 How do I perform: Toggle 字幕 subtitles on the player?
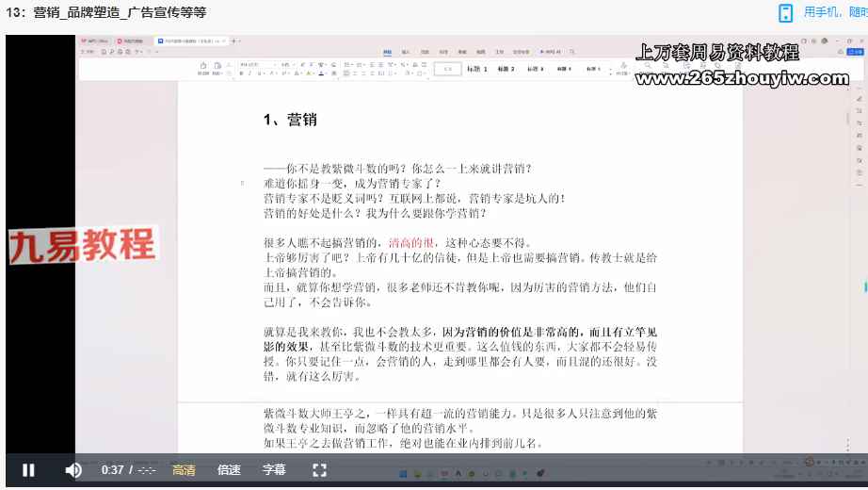coord(274,470)
